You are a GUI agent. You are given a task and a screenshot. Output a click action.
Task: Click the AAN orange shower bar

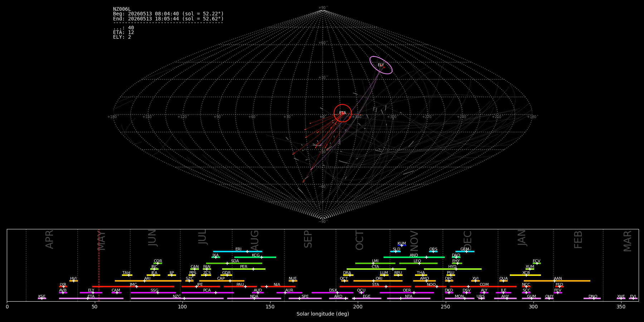click(x=557, y=281)
